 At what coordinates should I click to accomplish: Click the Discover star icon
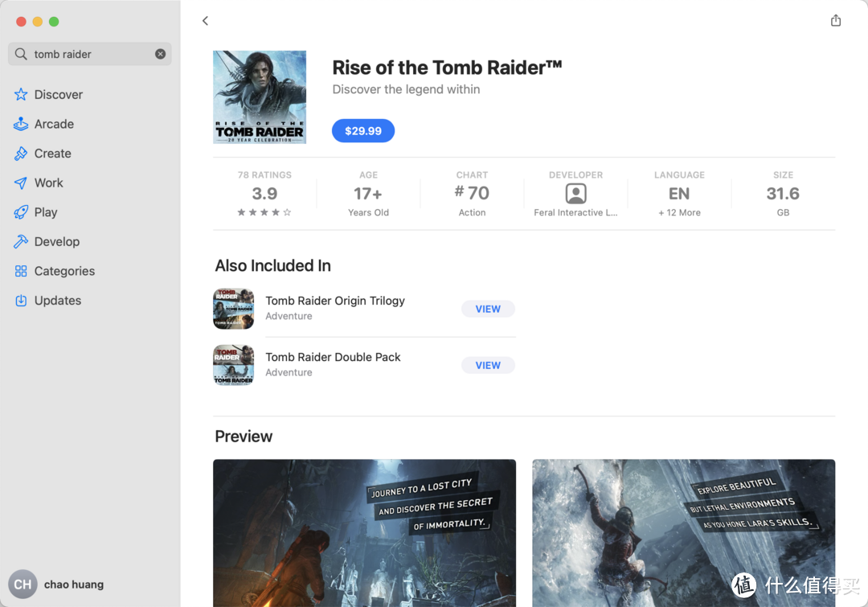coord(21,94)
